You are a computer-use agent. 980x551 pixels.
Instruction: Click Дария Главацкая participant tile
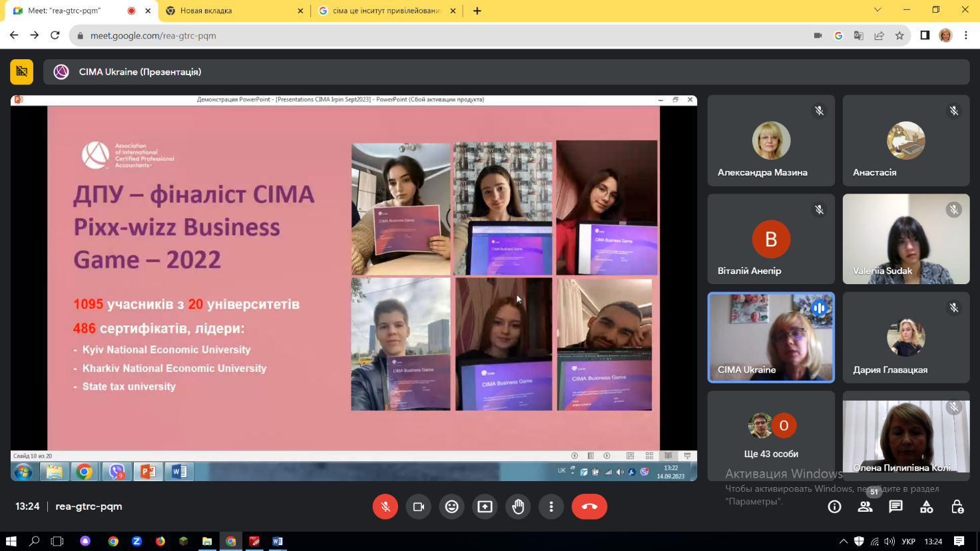[x=906, y=337]
